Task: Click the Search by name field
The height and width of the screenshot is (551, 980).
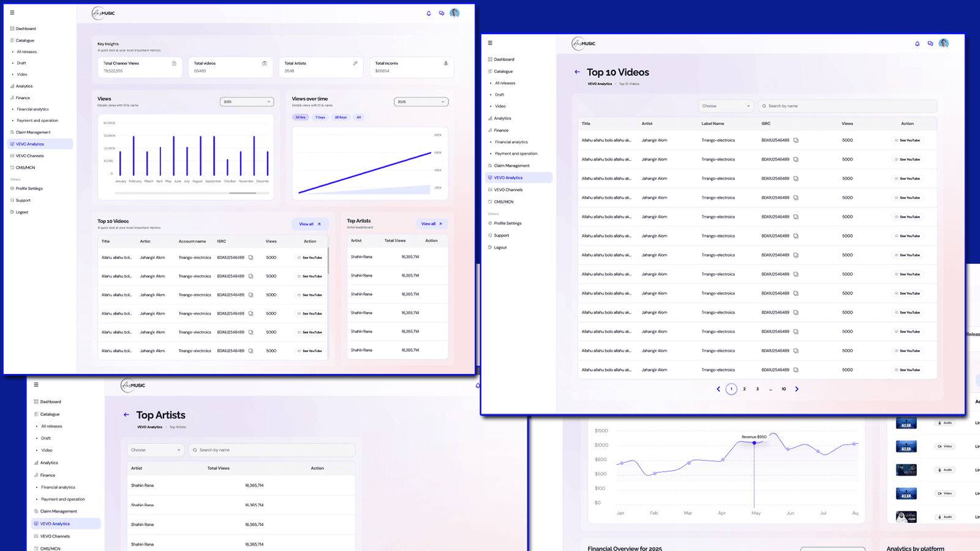Action: [x=847, y=105]
